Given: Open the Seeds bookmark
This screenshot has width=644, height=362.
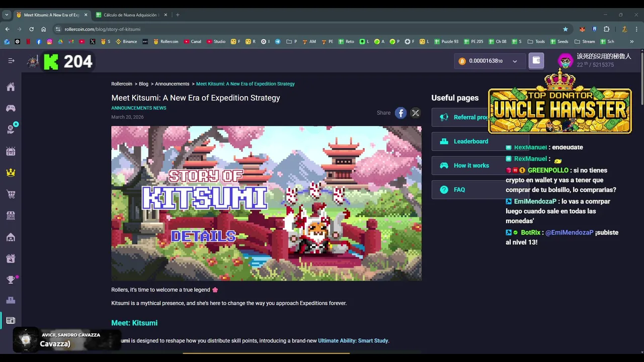Looking at the screenshot, I should 559,42.
